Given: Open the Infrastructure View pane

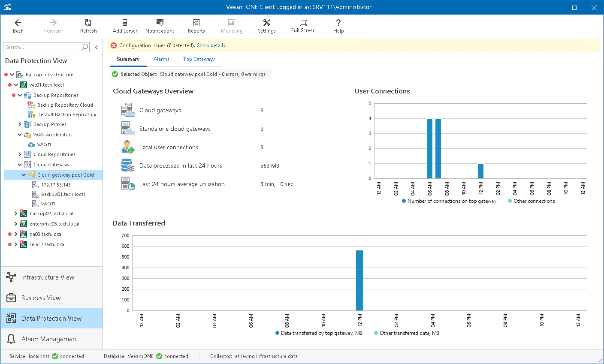Looking at the screenshot, I should [48, 277].
